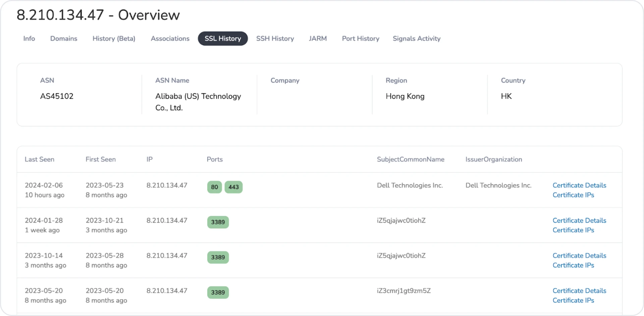This screenshot has width=644, height=316.
Task: Open the Info tab
Action: [x=29, y=39]
